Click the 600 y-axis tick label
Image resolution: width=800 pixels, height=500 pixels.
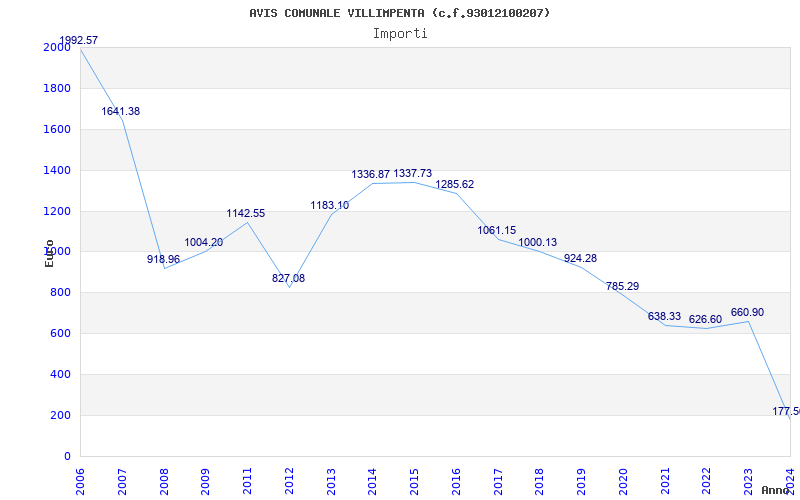61,334
